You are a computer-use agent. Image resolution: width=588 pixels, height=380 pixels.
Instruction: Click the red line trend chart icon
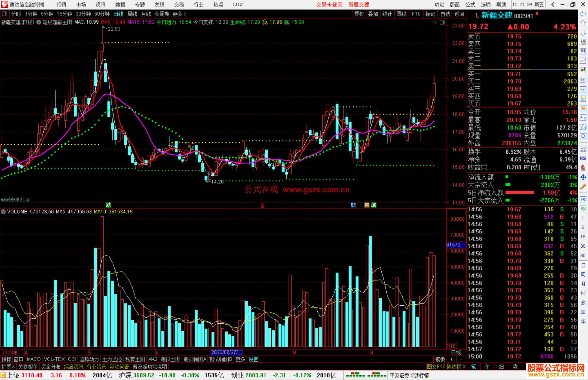(x=583, y=61)
